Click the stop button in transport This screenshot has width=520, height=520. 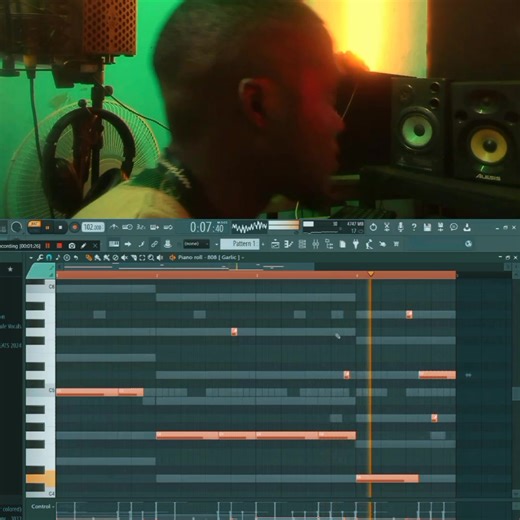(x=60, y=227)
